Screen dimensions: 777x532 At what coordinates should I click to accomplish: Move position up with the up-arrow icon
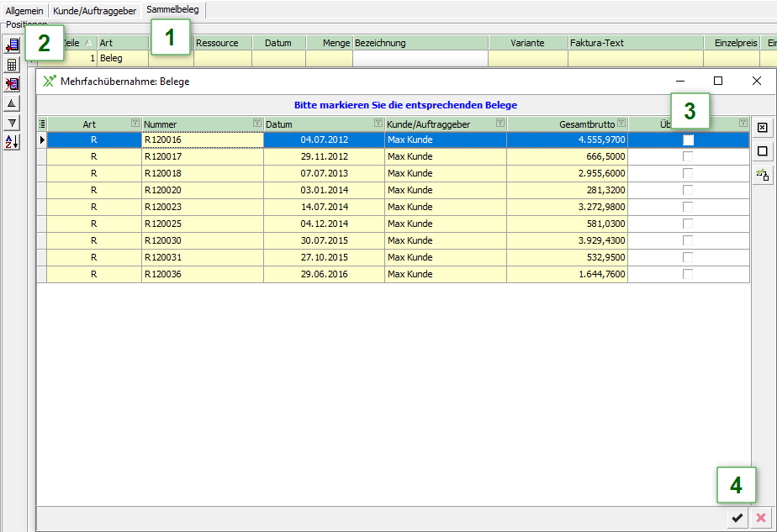(x=12, y=103)
